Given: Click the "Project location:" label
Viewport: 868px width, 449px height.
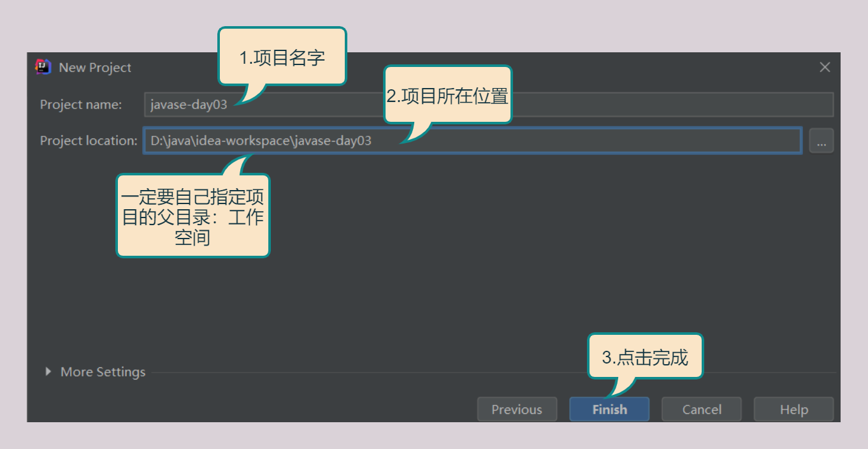Looking at the screenshot, I should [x=89, y=141].
